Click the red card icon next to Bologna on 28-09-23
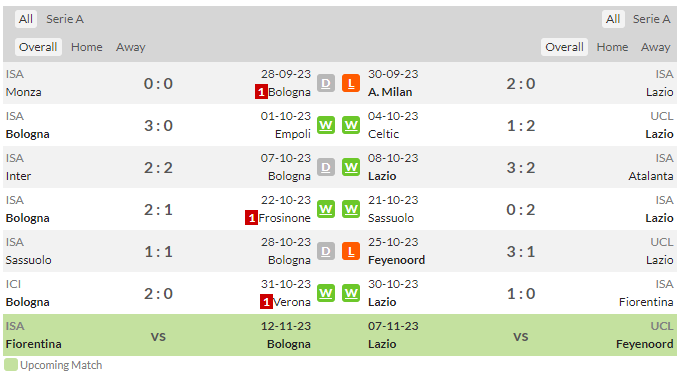 pyautogui.click(x=261, y=91)
